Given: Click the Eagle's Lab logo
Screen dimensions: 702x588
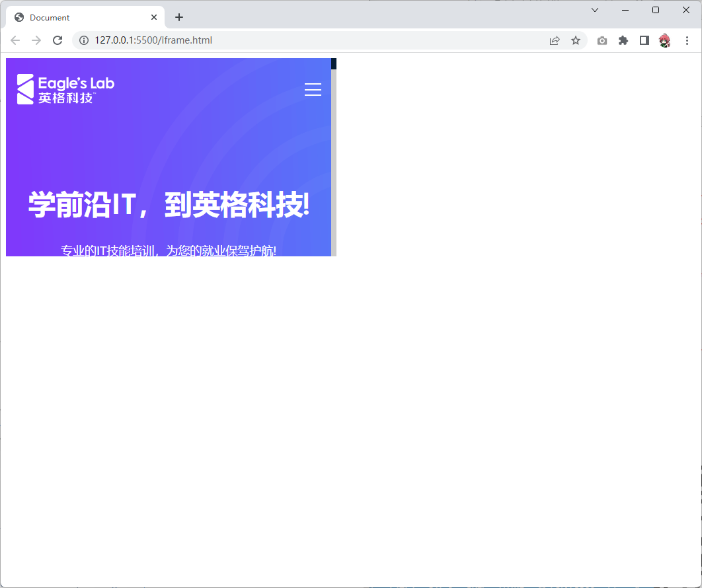Looking at the screenshot, I should point(65,90).
